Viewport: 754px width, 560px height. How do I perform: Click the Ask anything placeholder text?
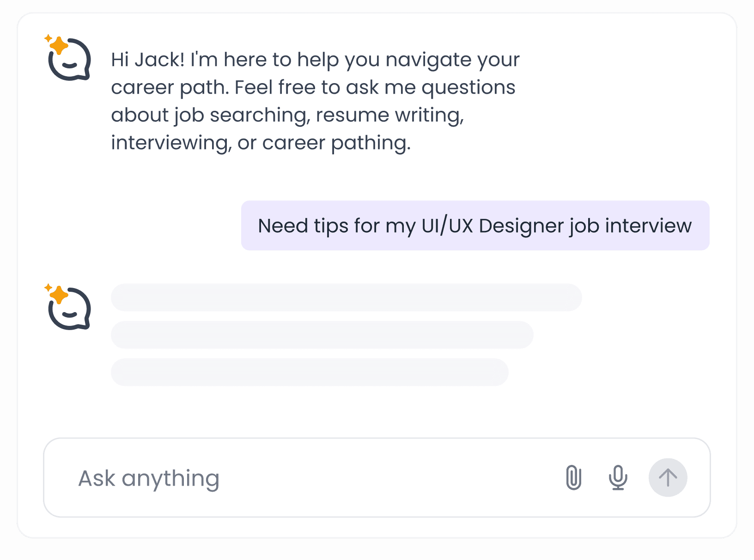coord(149,478)
